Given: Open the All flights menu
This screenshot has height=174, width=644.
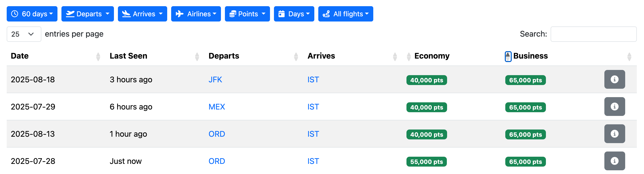Looking at the screenshot, I should coord(346,14).
